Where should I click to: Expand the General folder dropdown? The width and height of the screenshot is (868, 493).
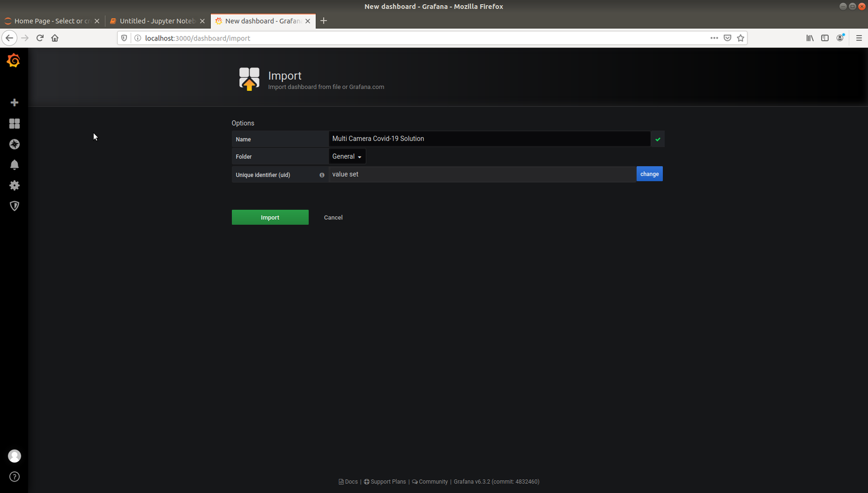pyautogui.click(x=347, y=157)
